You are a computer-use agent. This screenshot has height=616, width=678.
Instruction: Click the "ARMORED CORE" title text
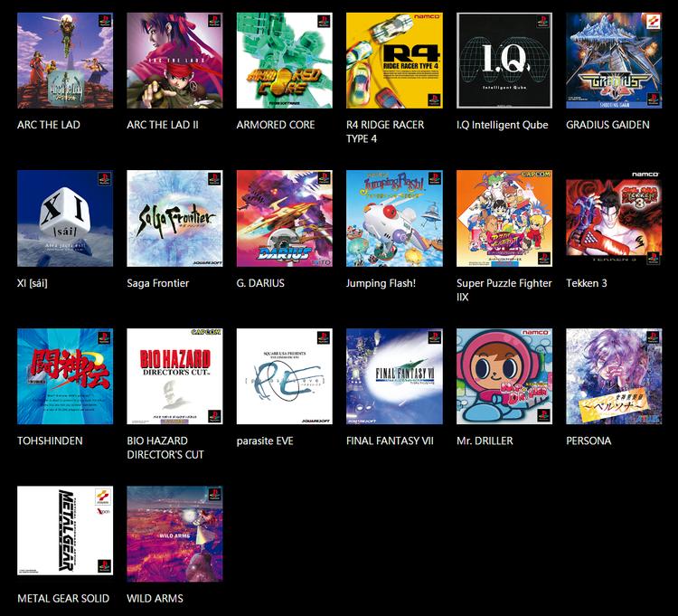click(x=276, y=125)
